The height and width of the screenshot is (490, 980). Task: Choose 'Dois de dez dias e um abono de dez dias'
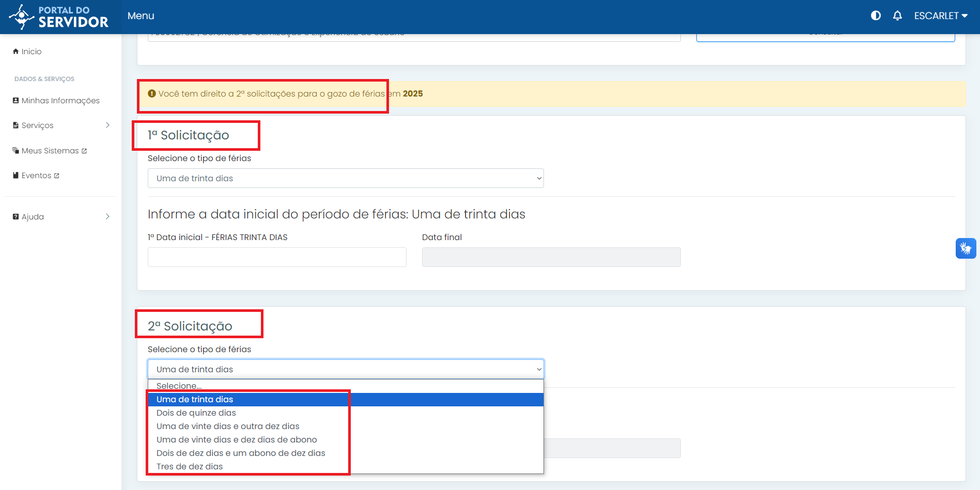click(x=346, y=453)
